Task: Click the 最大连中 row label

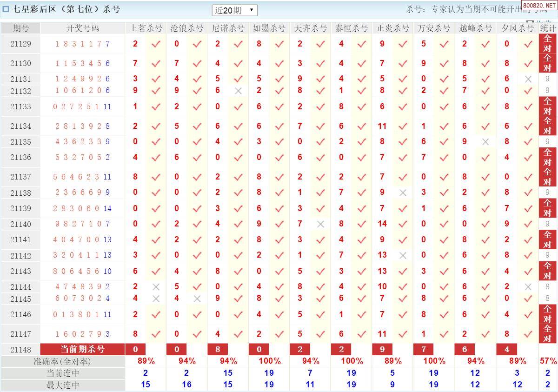Action: pos(62,385)
